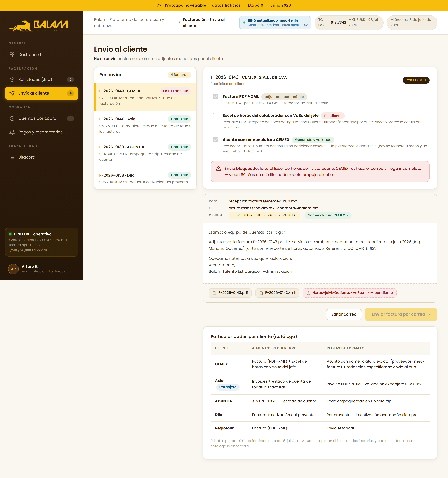Click the paper plane Envío icon
Viewport: 448px width, 478px height.
tap(12, 93)
